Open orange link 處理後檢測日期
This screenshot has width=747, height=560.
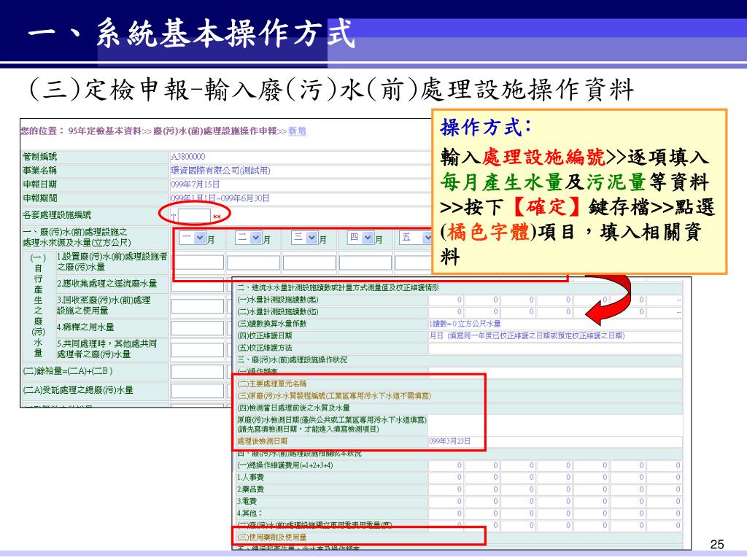pyautogui.click(x=263, y=441)
